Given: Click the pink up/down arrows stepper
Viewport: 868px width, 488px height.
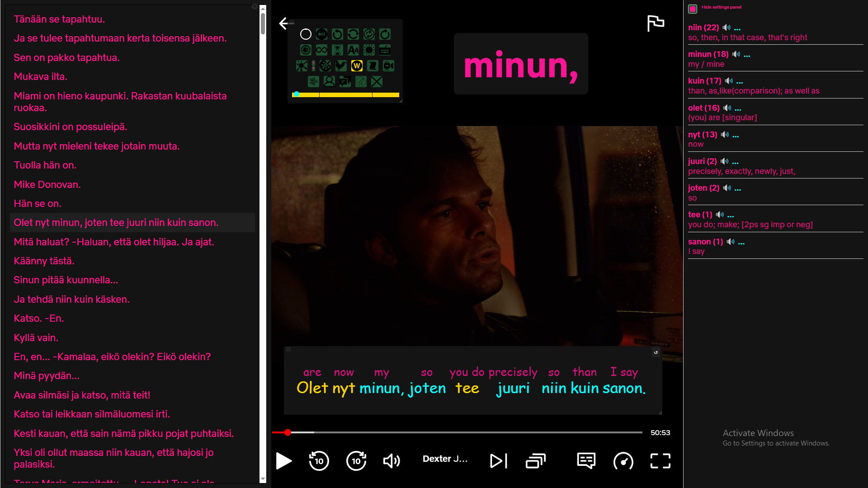Looking at the screenshot, I should [x=313, y=66].
